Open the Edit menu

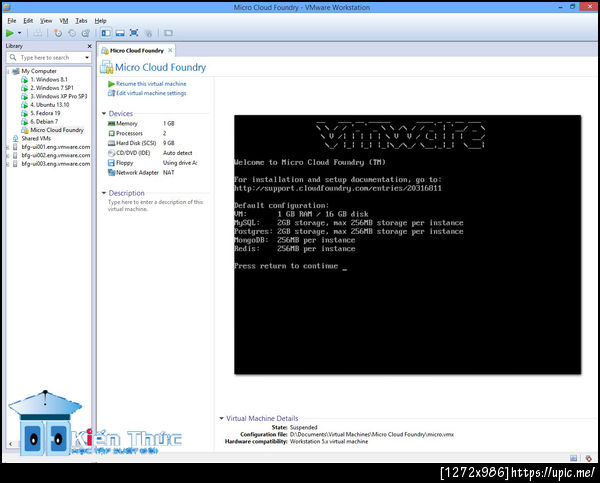28,21
